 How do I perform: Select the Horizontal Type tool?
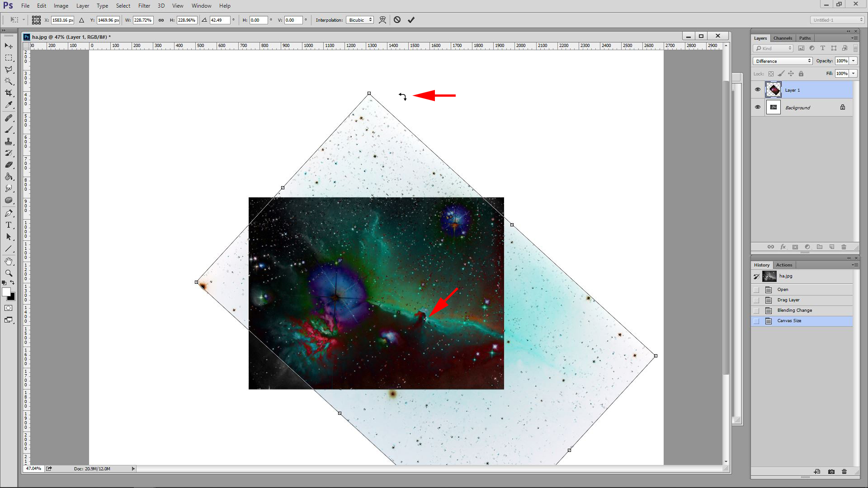tap(9, 225)
